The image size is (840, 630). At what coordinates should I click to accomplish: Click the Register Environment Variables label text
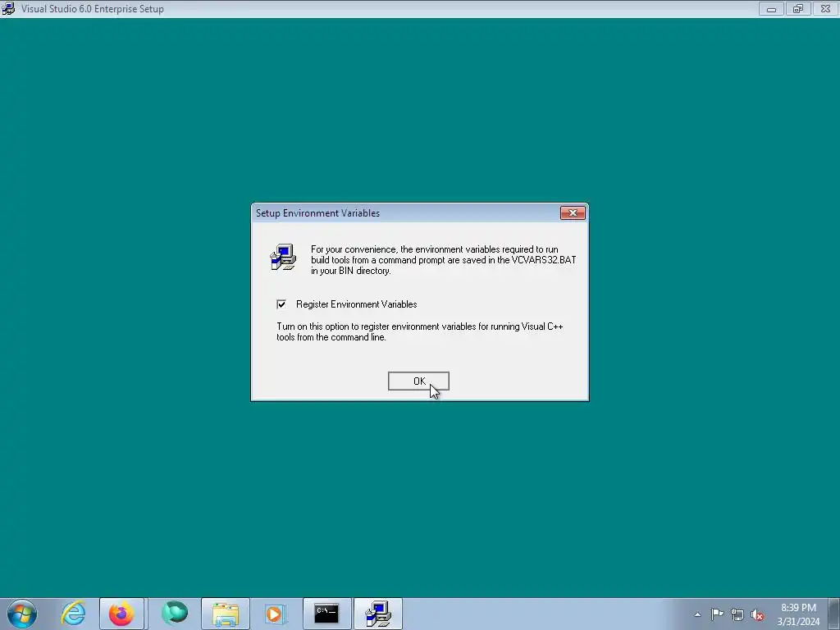pos(356,304)
